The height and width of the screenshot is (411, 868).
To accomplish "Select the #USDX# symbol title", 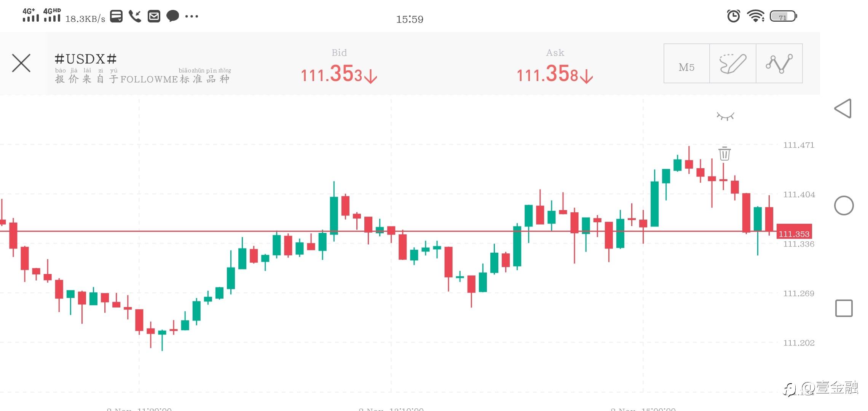I will click(86, 59).
